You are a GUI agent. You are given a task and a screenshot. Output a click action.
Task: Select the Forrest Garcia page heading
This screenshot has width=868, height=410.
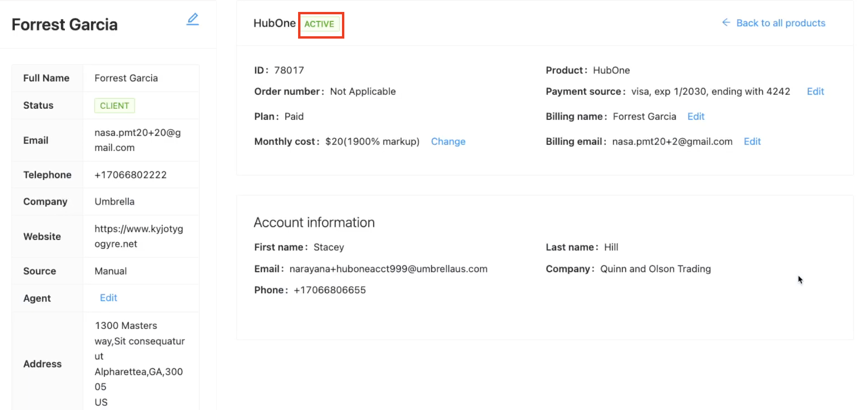[64, 24]
